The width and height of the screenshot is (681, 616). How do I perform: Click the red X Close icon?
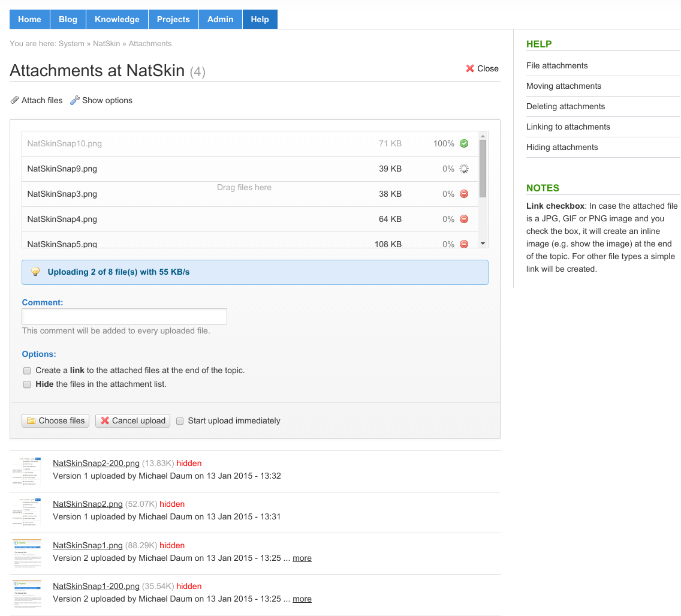[470, 68]
